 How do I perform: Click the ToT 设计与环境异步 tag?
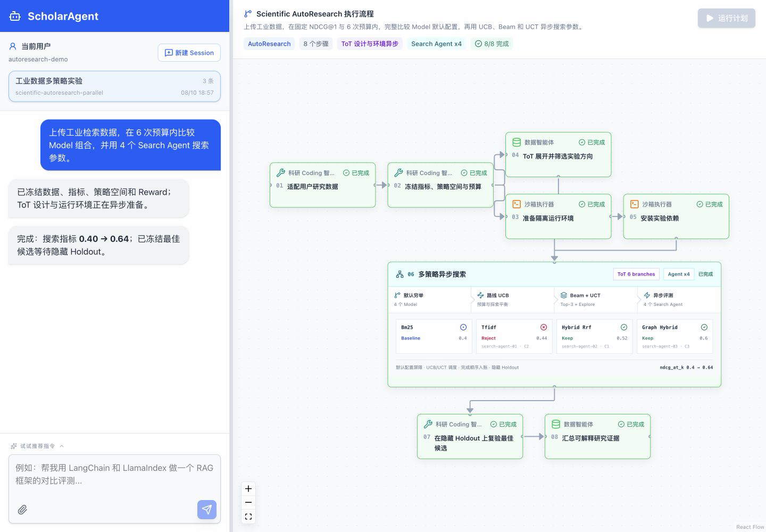point(370,44)
